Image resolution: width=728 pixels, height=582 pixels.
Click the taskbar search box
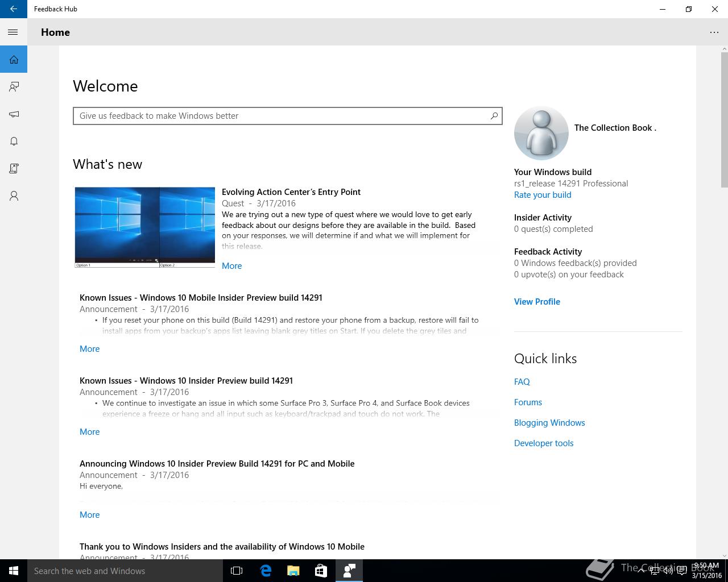tap(125, 571)
